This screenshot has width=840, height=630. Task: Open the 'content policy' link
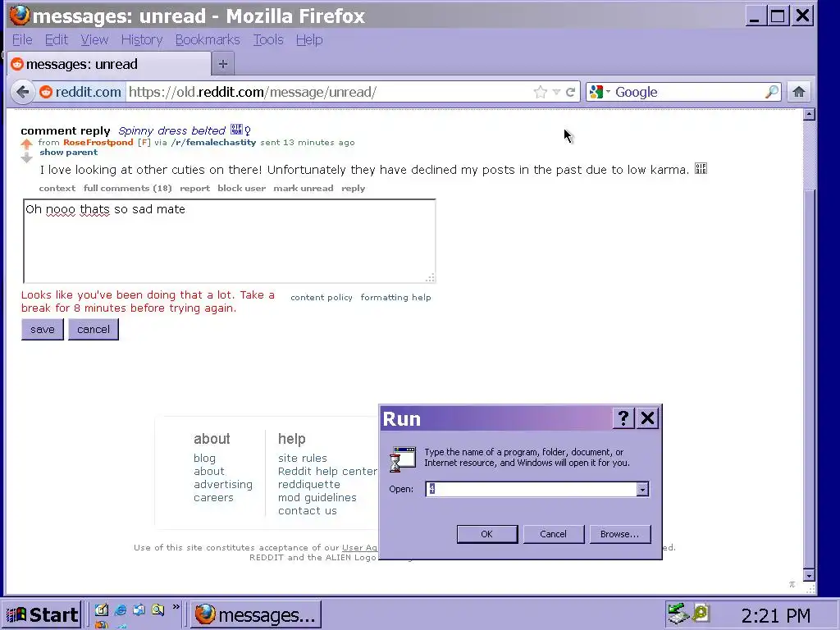pos(322,297)
